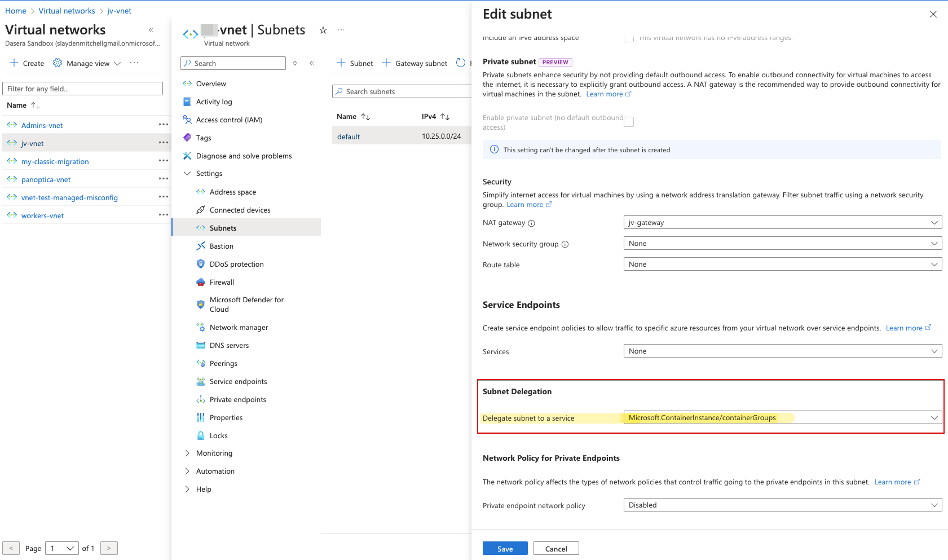Image resolution: width=948 pixels, height=560 pixels.
Task: Favorite this page with the star icon
Action: click(323, 30)
